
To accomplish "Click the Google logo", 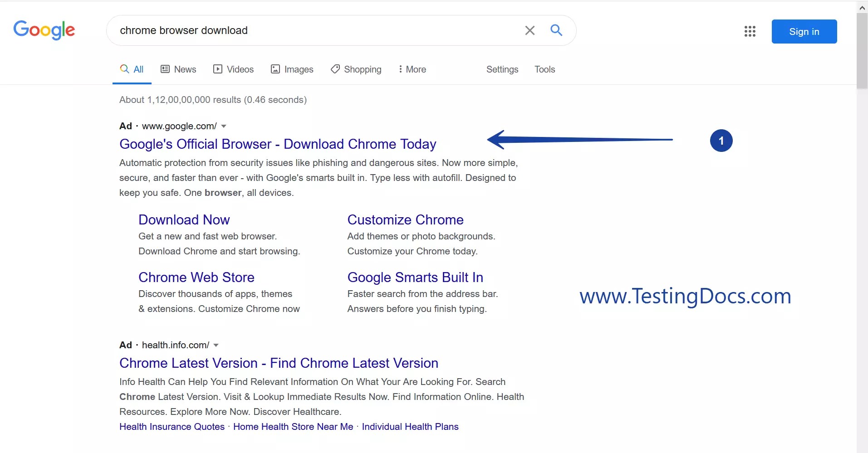I will (x=44, y=30).
